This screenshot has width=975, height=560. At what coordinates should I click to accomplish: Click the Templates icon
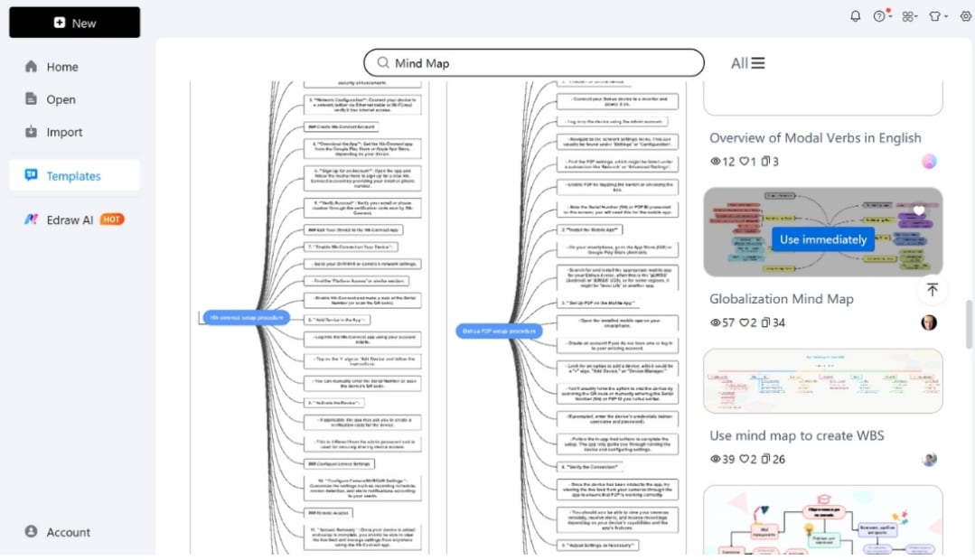pyautogui.click(x=31, y=174)
